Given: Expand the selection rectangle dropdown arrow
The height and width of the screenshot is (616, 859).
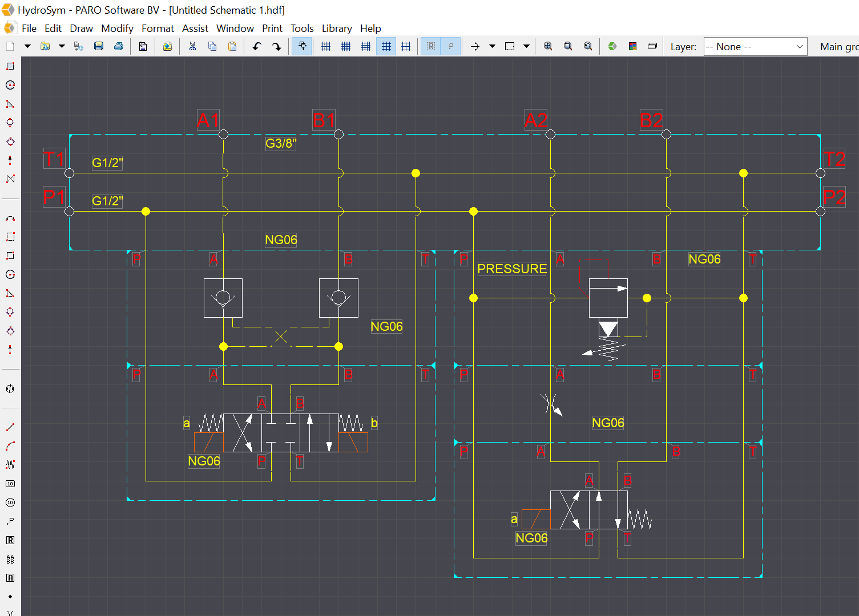Looking at the screenshot, I should 526,46.
